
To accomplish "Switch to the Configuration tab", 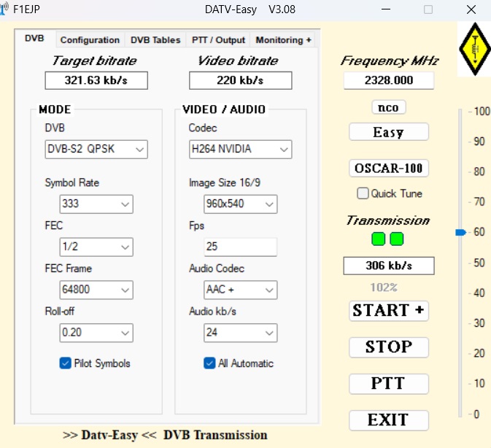I will 90,40.
